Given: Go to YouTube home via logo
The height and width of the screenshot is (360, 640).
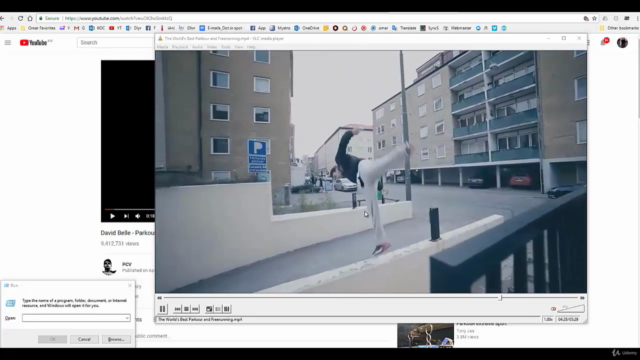Looking at the screenshot, I should click(36, 42).
